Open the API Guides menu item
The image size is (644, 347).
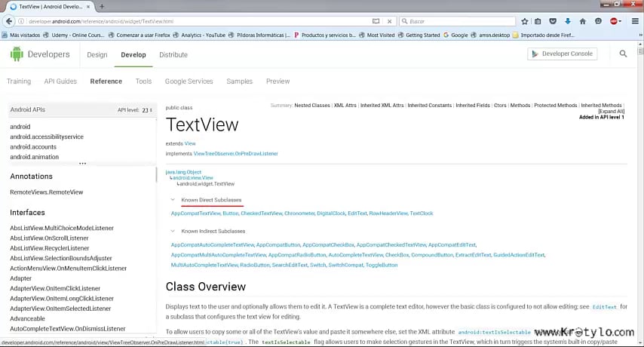(x=60, y=81)
